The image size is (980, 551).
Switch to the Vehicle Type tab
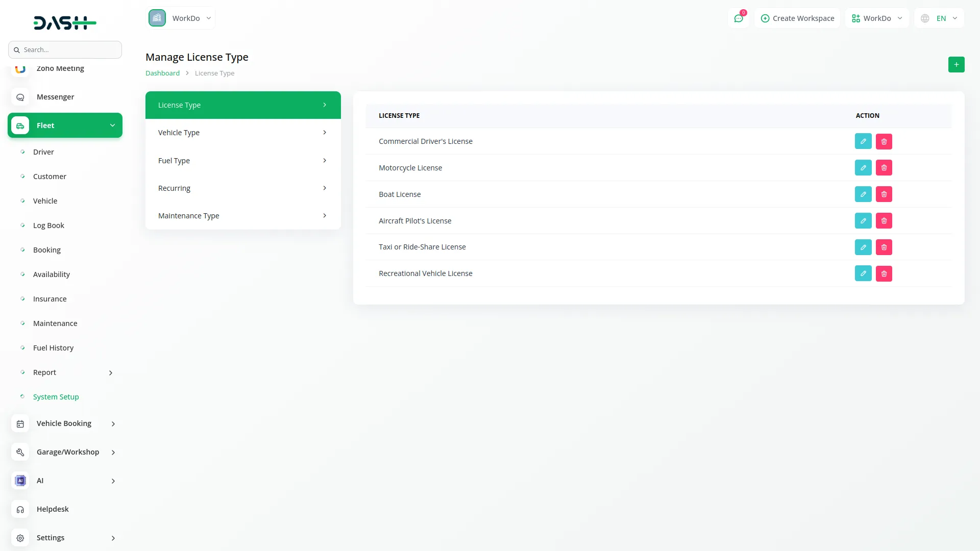coord(243,133)
